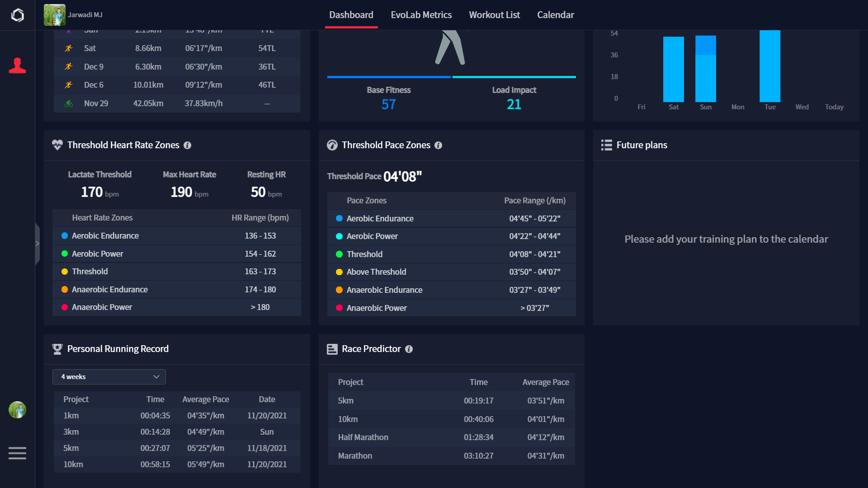Click the Sat running activity icon

click(69, 48)
